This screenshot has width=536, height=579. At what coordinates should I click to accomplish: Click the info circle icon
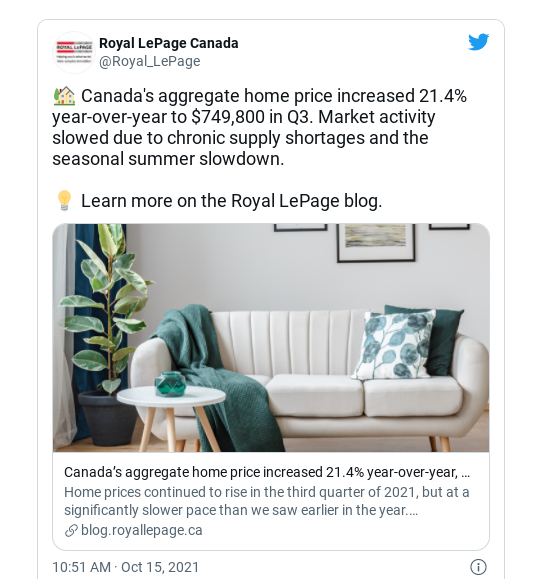[x=478, y=566]
